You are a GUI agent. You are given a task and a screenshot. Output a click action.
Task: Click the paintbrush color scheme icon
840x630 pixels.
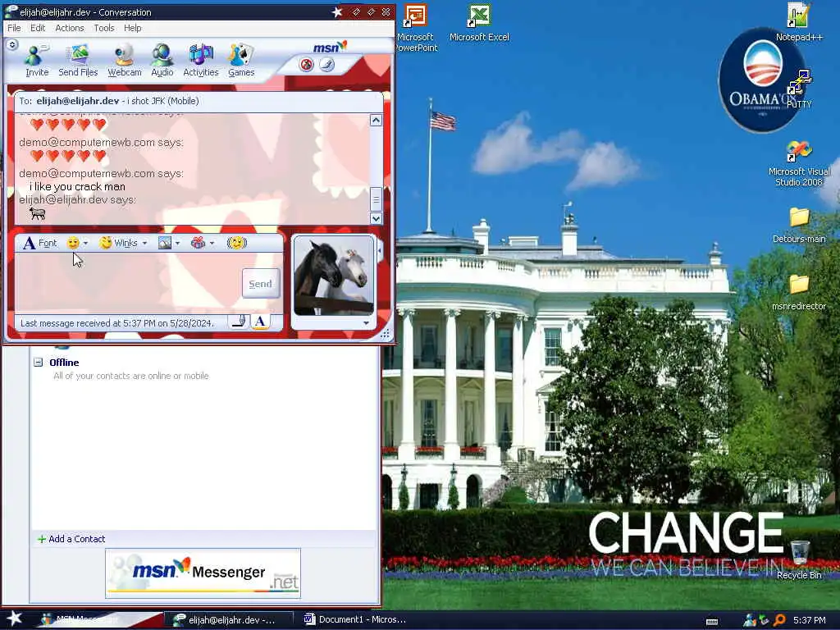(326, 65)
